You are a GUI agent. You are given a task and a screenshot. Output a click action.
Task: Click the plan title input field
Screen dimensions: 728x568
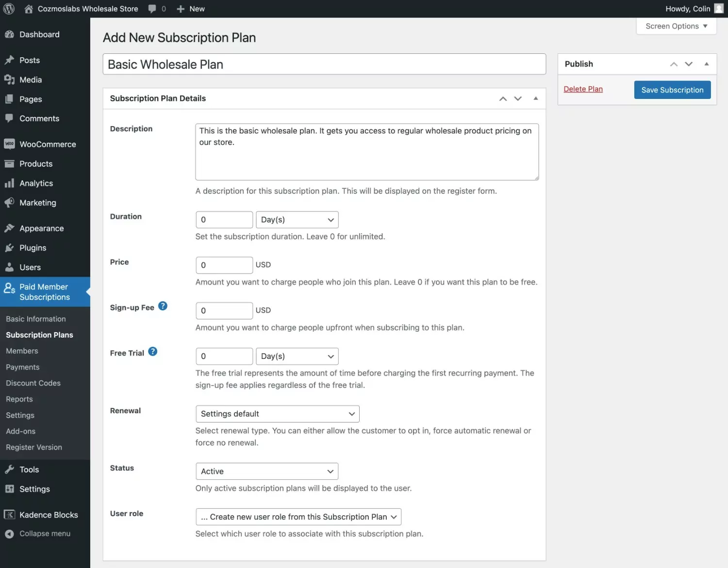[324, 64]
